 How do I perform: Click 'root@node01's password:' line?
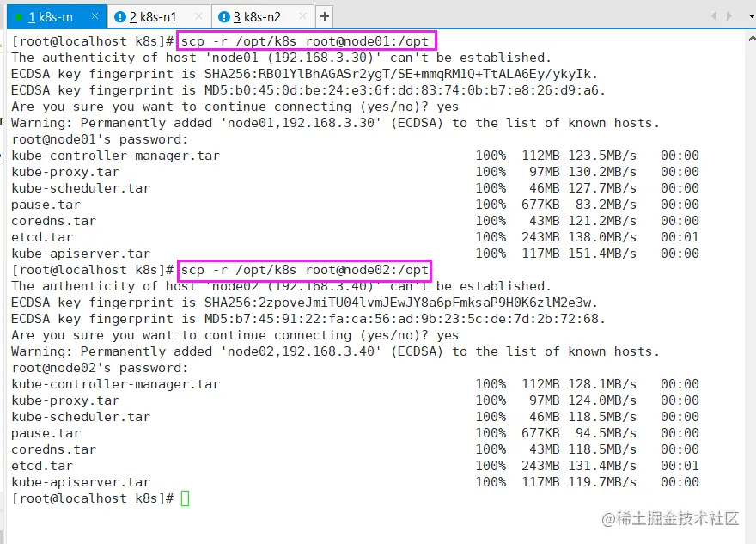click(x=100, y=139)
